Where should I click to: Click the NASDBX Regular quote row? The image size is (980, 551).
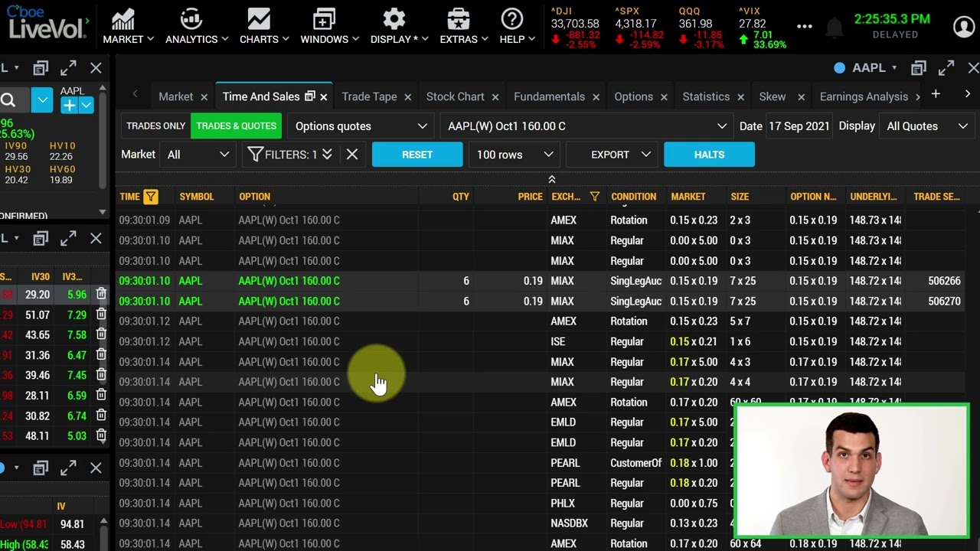(425, 523)
